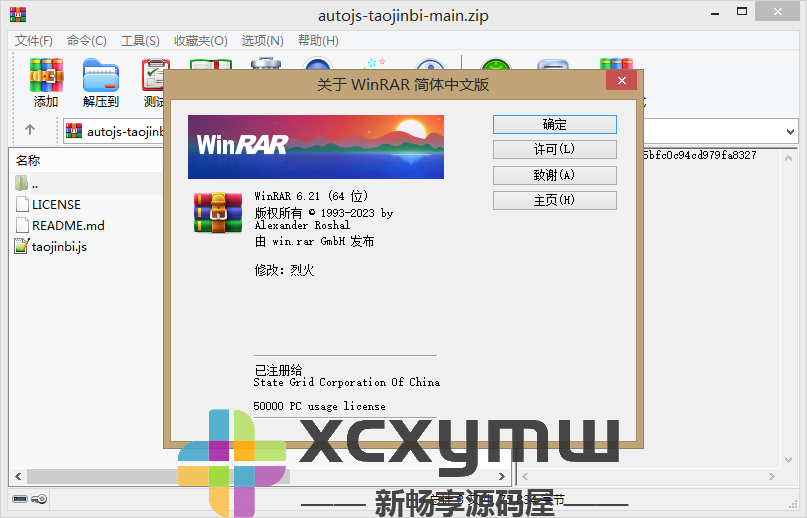Click the 确定 button
This screenshot has width=807, height=518.
554,124
